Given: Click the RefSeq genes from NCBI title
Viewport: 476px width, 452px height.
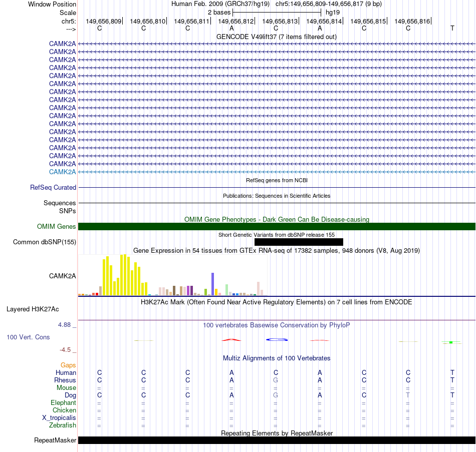Looking at the screenshot, I should coord(277,180).
